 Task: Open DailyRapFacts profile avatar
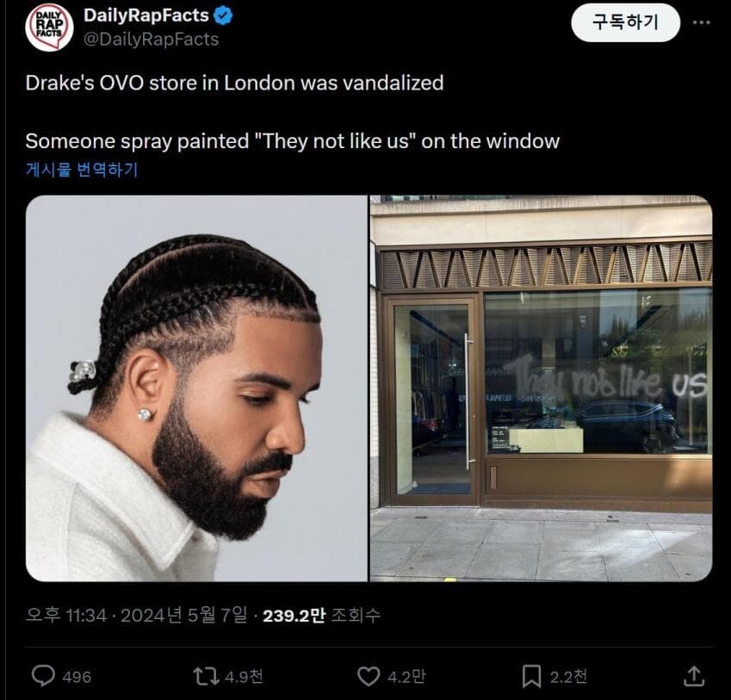(x=49, y=27)
